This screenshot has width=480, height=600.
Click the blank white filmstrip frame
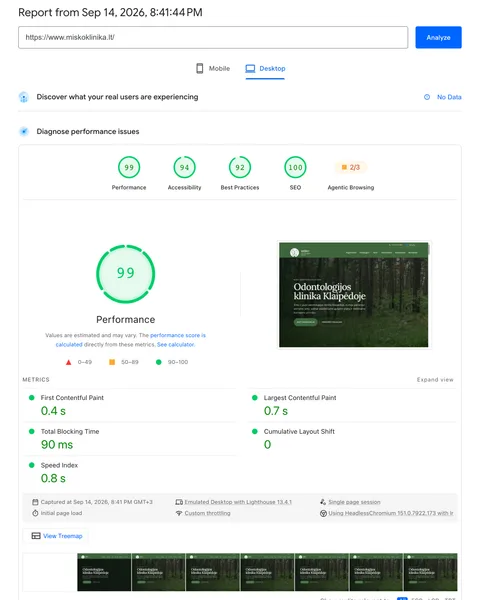[x=50, y=572]
